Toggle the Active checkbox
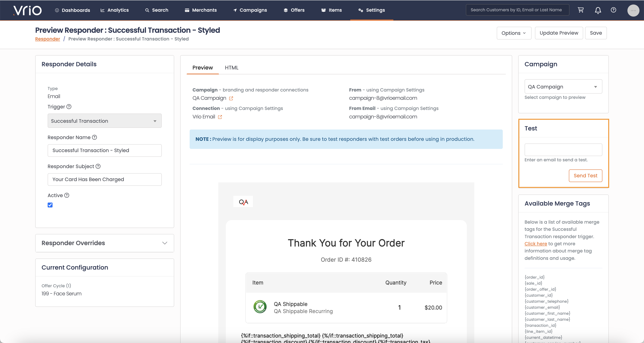 point(50,205)
